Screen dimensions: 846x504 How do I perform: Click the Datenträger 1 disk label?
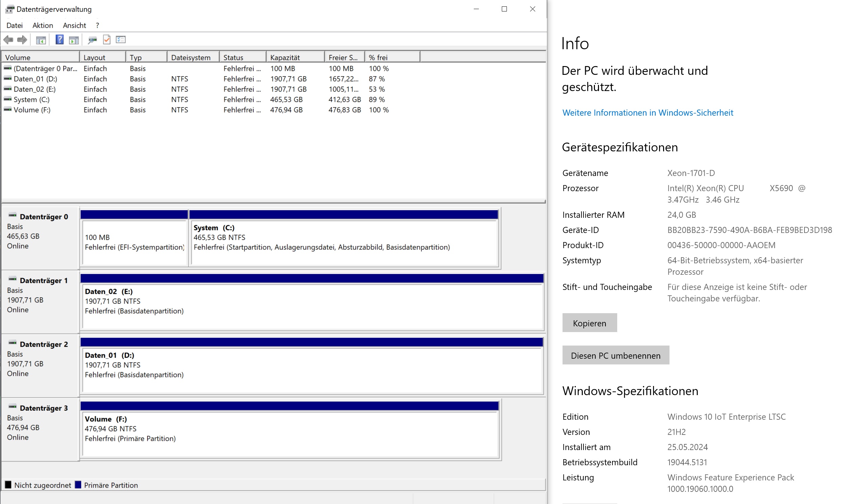pos(44,280)
